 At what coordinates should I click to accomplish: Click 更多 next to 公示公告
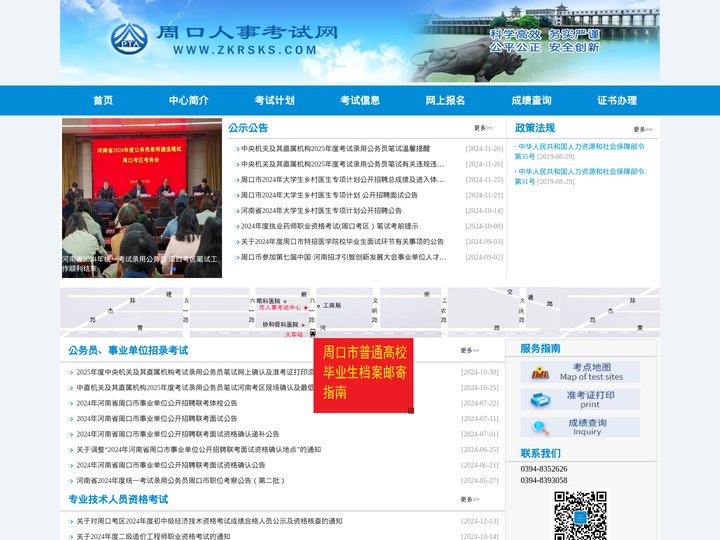pyautogui.click(x=483, y=128)
